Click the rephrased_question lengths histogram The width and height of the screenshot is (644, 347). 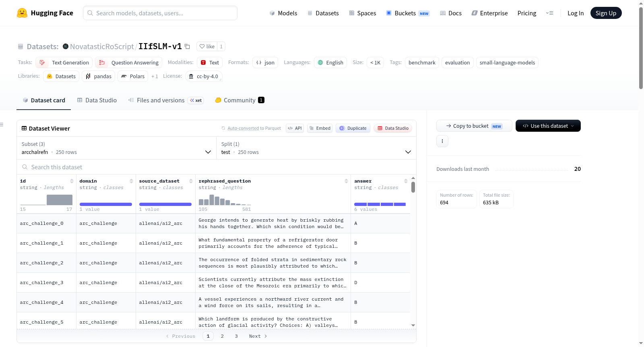point(225,200)
